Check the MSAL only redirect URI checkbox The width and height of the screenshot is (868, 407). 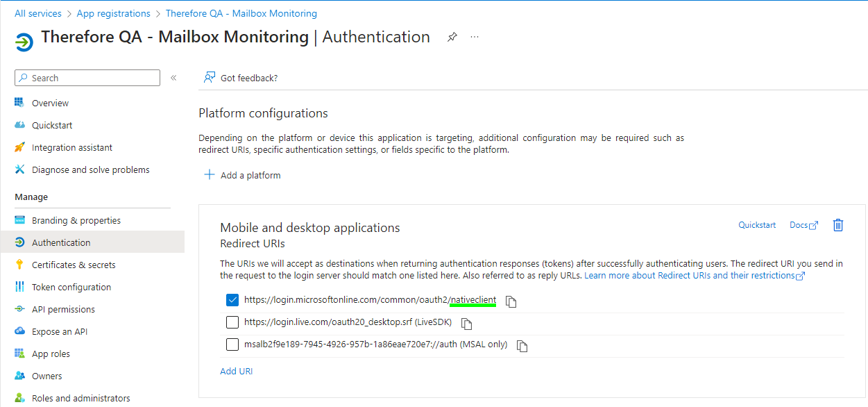coord(232,344)
